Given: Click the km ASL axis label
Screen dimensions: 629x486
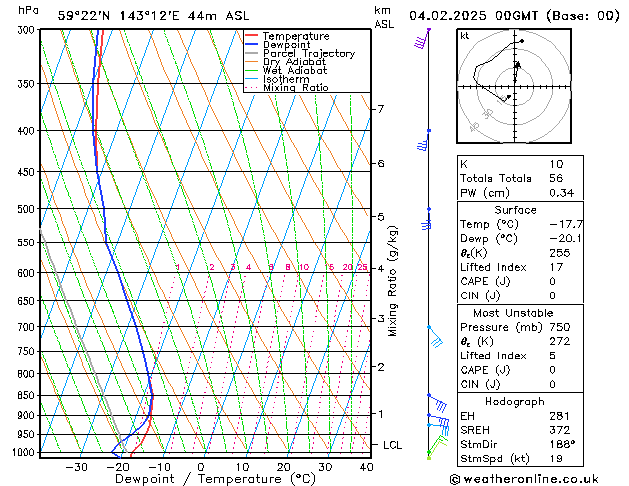Looking at the screenshot, I should click(x=384, y=17).
